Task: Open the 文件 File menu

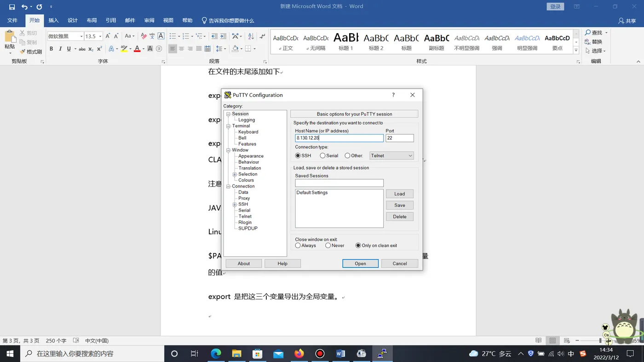Action: pos(12,20)
